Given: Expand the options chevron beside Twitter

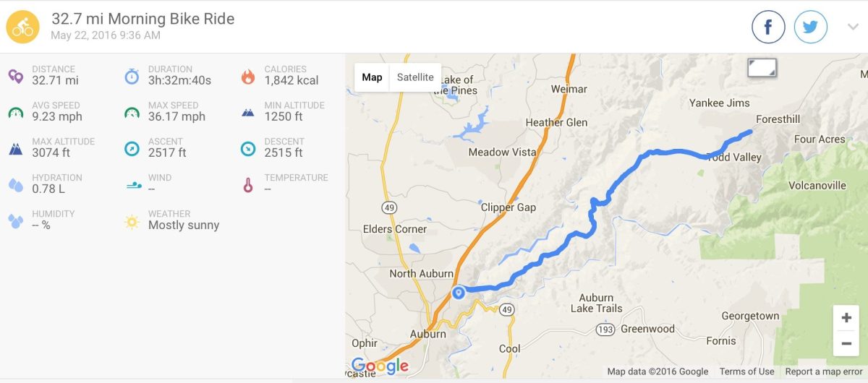Looking at the screenshot, I should pos(853,27).
